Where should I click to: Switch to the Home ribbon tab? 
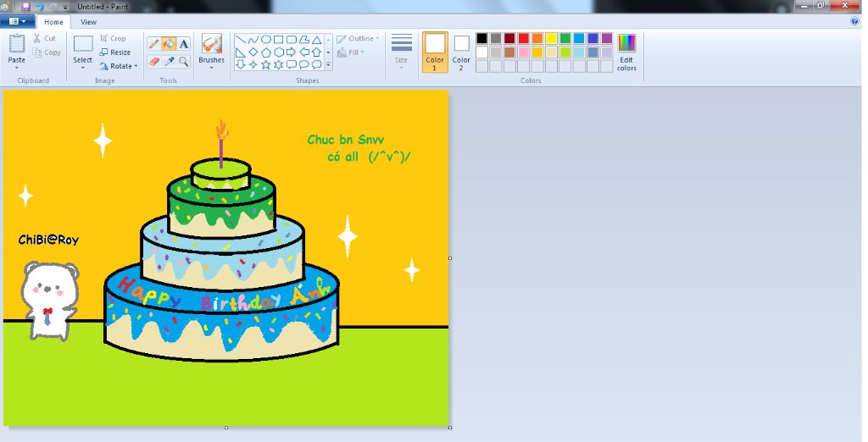tap(53, 22)
